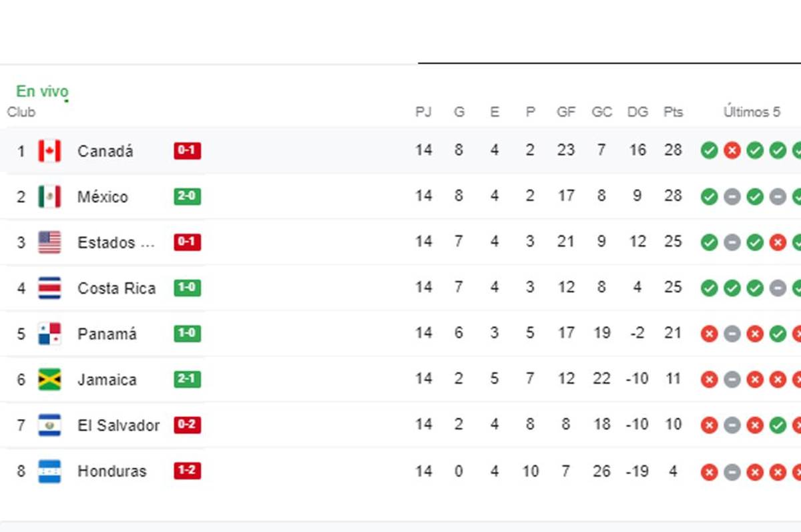801x532 pixels.
Task: Click the Pts column header
Action: [673, 112]
